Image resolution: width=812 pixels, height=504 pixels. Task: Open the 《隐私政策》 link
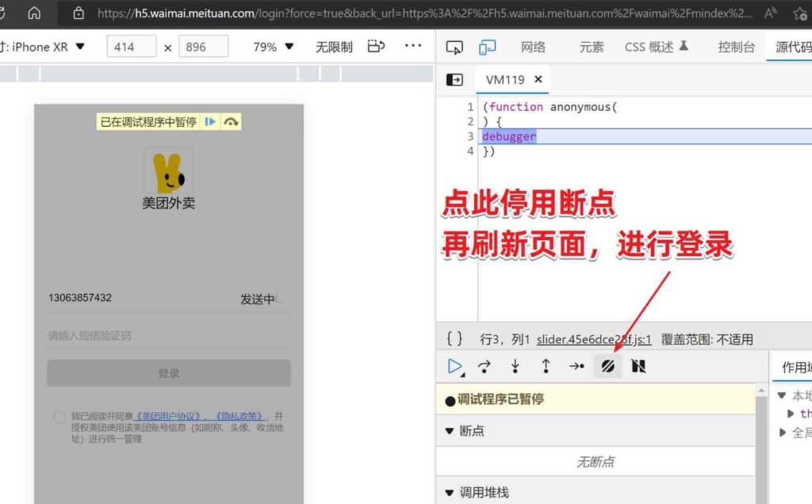tap(239, 416)
